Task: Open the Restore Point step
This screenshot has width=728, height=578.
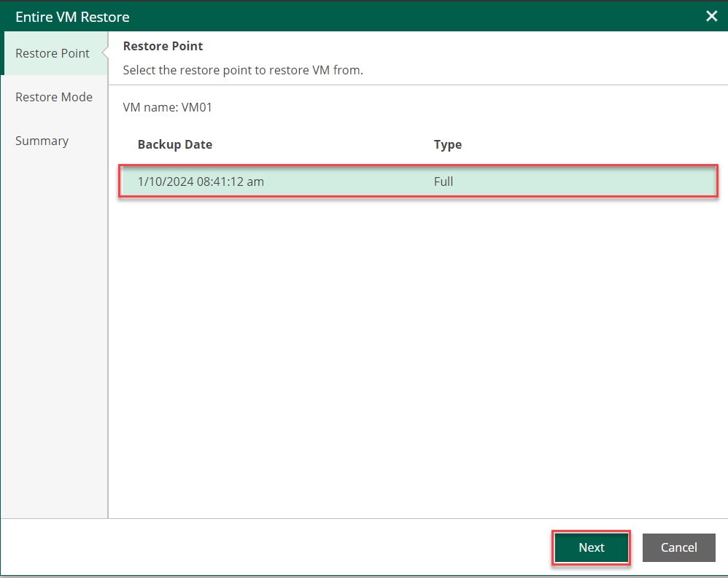Action: click(53, 53)
